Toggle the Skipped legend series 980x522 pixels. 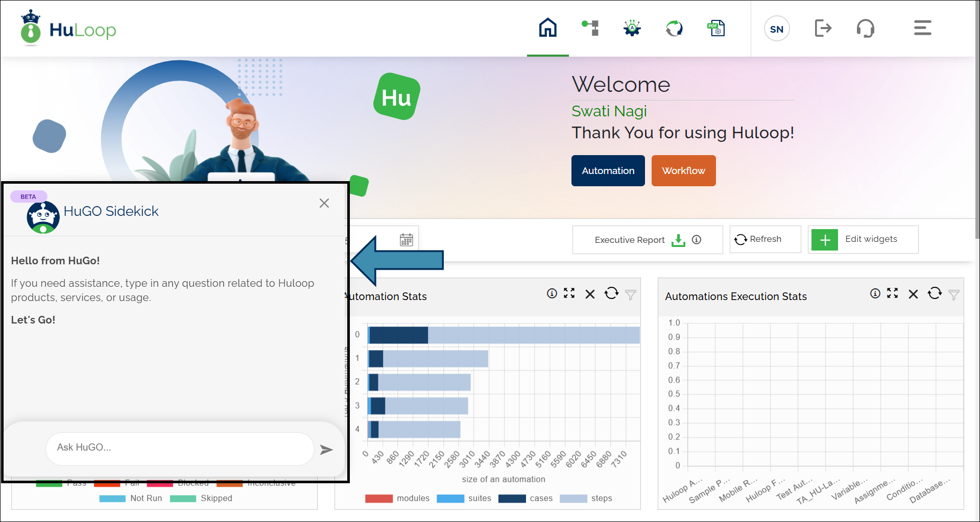click(x=201, y=499)
